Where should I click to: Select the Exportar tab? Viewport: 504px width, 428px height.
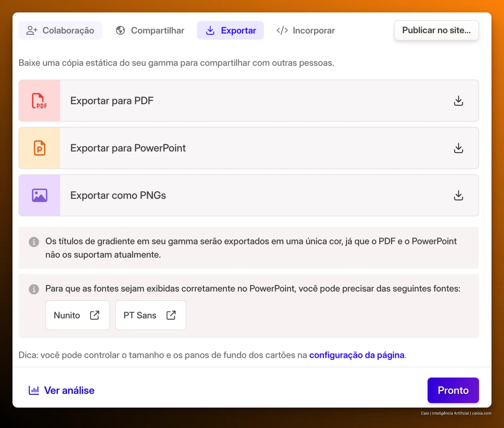[230, 31]
